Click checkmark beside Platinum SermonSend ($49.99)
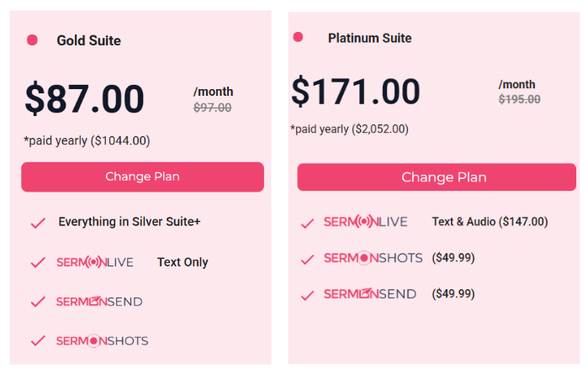Screen dimensions: 588x374 [307, 295]
